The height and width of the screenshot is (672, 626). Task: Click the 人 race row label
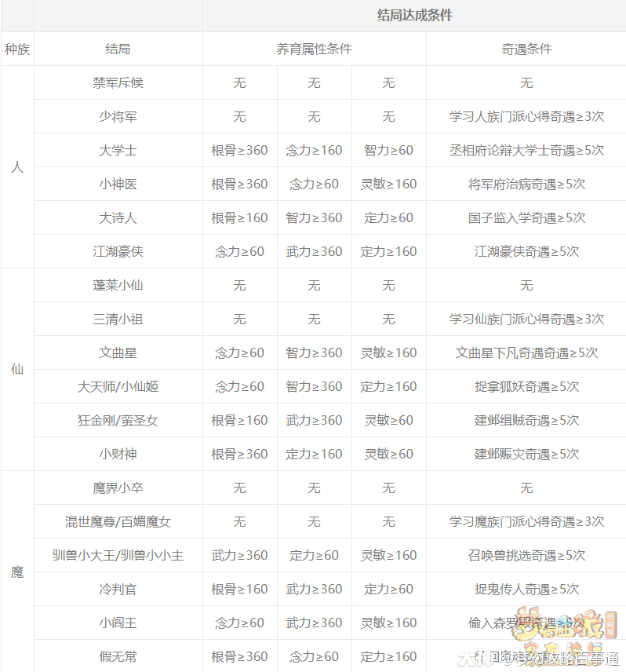tap(17, 167)
